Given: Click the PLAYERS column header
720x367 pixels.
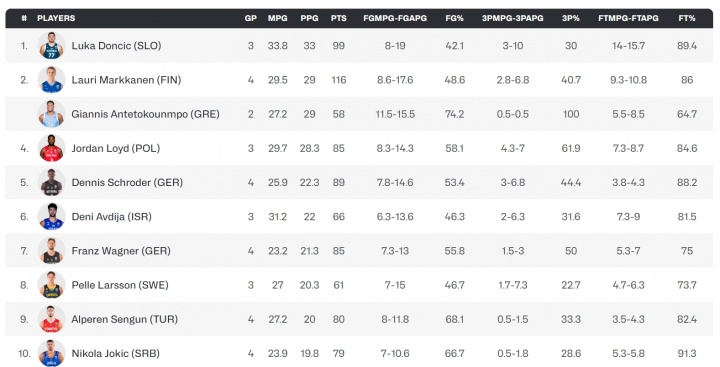Looking at the screenshot, I should pos(56,18).
